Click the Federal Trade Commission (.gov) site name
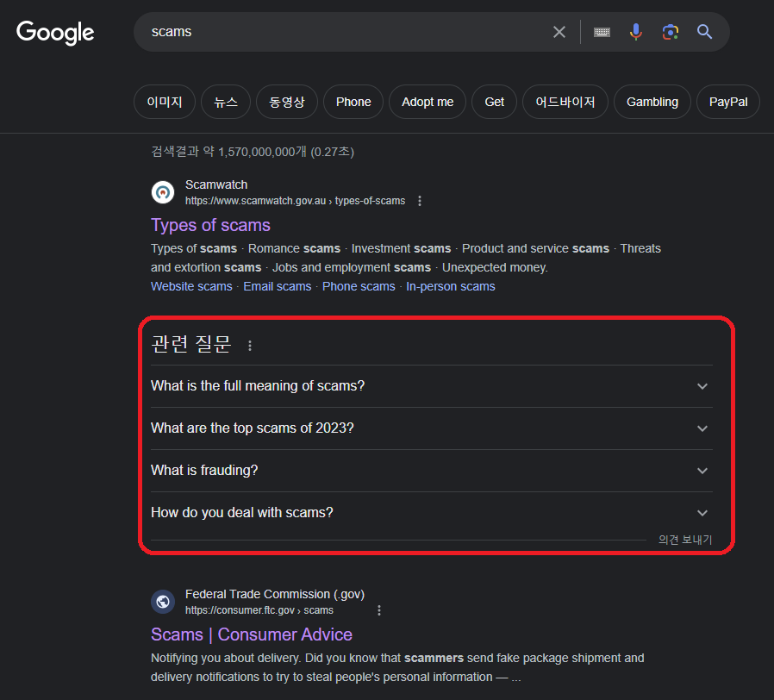Viewport: 774px width, 700px height. 275,594
